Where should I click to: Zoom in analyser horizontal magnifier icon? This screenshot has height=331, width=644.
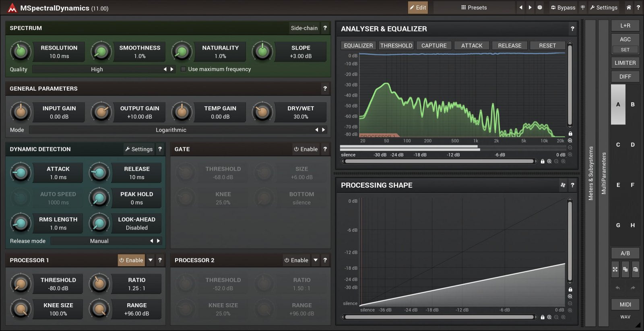coord(549,161)
